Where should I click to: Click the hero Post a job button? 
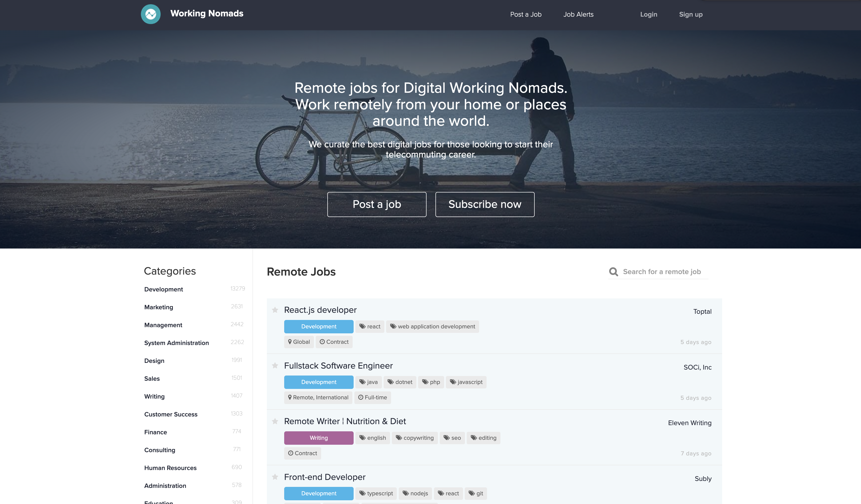click(376, 204)
